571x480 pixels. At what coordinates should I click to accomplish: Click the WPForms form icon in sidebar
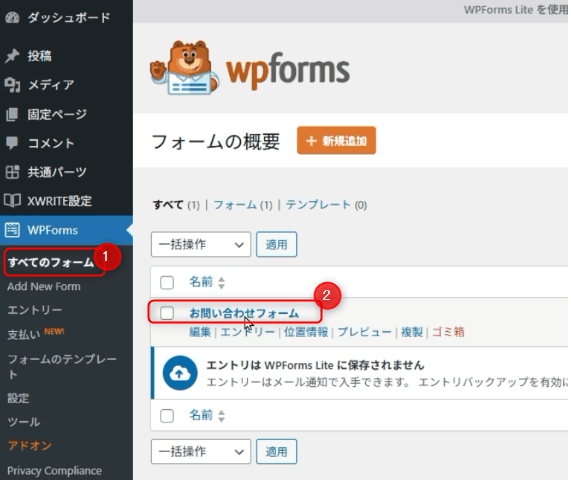point(12,230)
